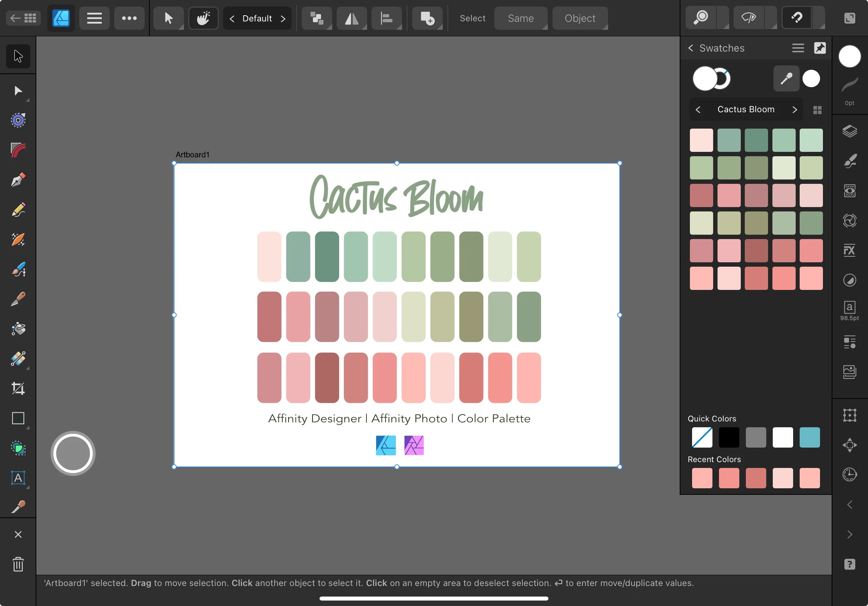Screen dimensions: 868x606
Task: Select the Vector Brush tool
Action: tap(18, 269)
